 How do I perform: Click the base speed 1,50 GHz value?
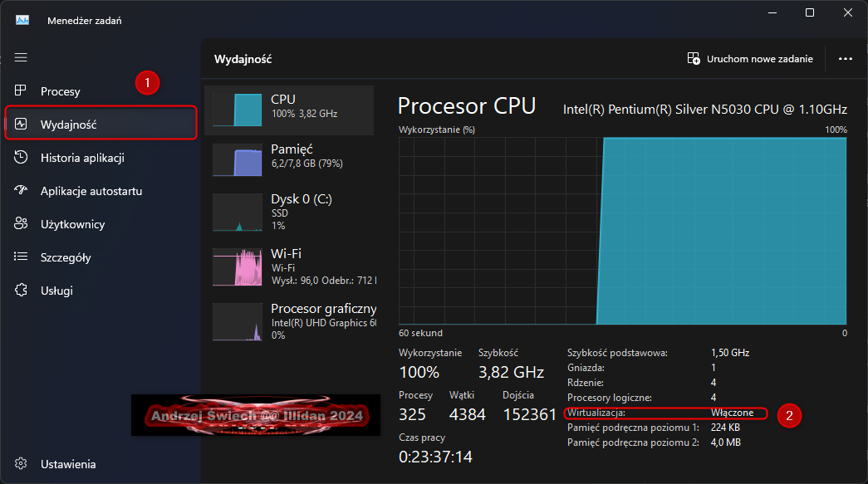[x=729, y=352]
